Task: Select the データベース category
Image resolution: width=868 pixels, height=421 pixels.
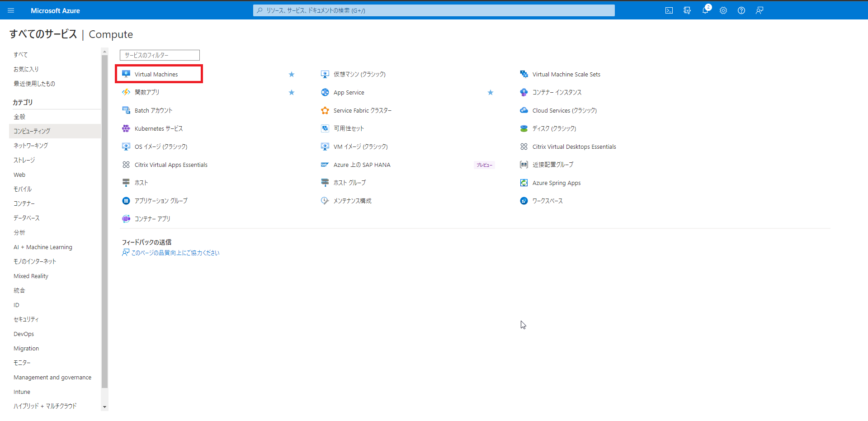Action: point(27,218)
